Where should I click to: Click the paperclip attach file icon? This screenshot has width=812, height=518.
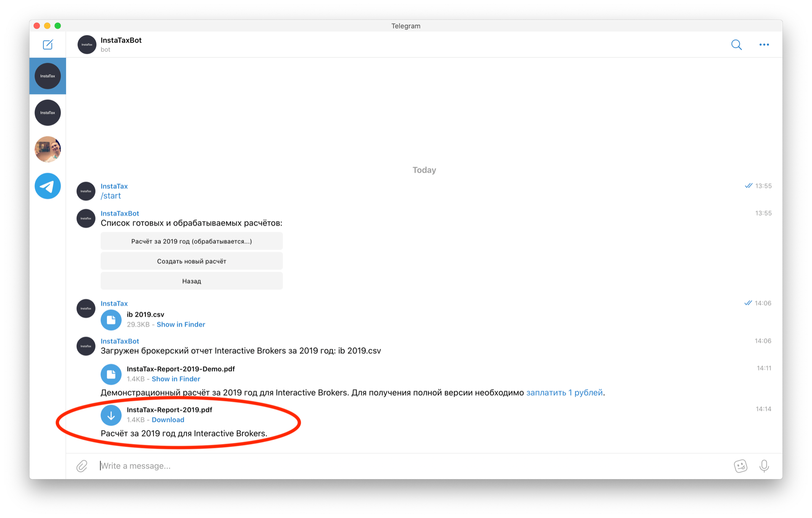pos(82,466)
